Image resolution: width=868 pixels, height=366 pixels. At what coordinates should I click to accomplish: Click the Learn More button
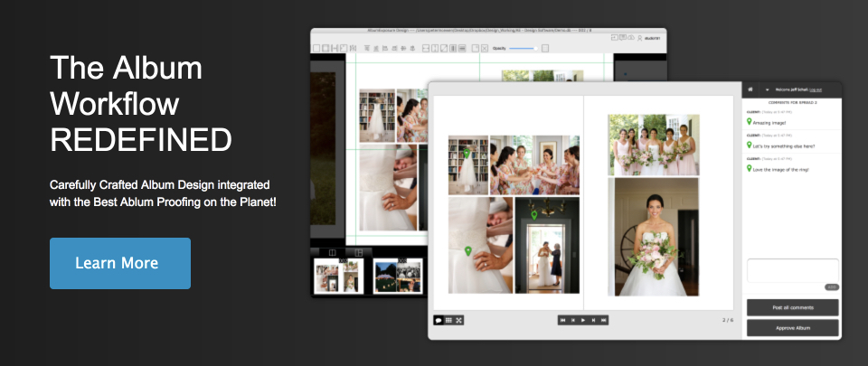pos(120,263)
